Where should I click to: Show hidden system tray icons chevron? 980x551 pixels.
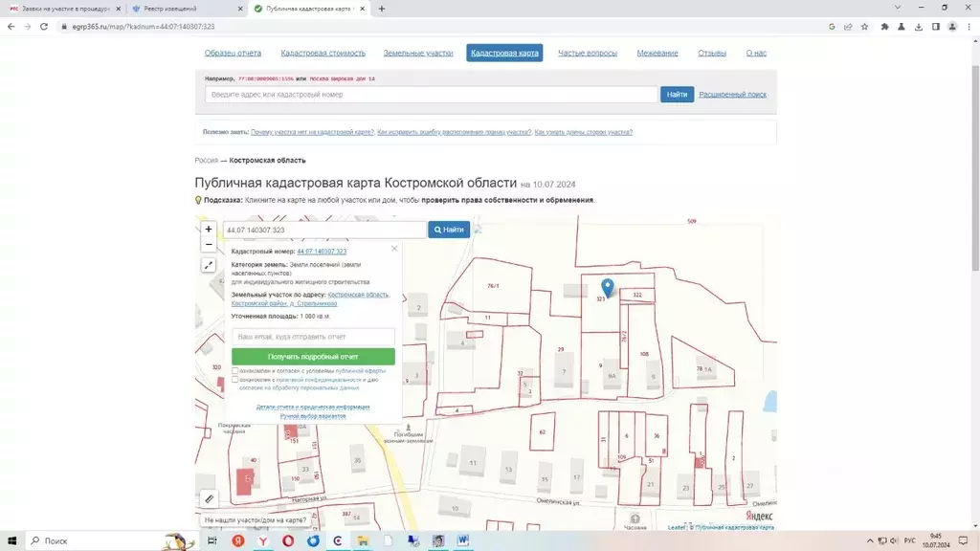(869, 540)
